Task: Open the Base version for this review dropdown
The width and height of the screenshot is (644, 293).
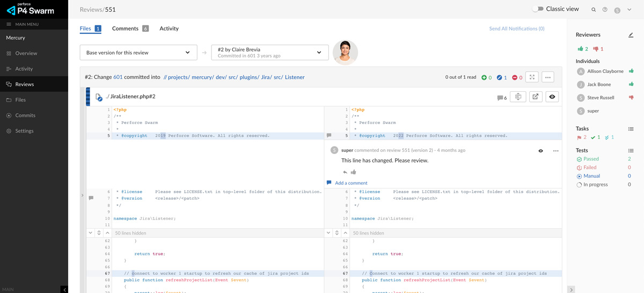Action: [138, 53]
